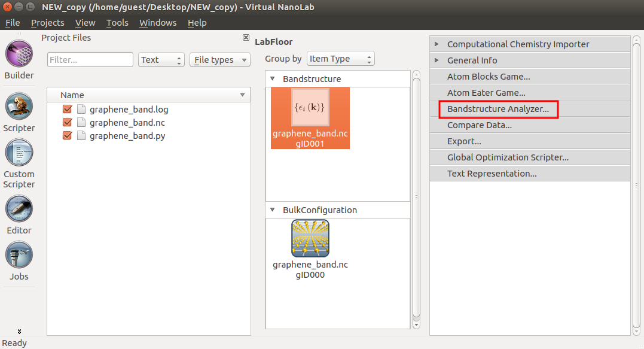Open the Windows menu
This screenshot has width=644, height=349.
tap(158, 23)
